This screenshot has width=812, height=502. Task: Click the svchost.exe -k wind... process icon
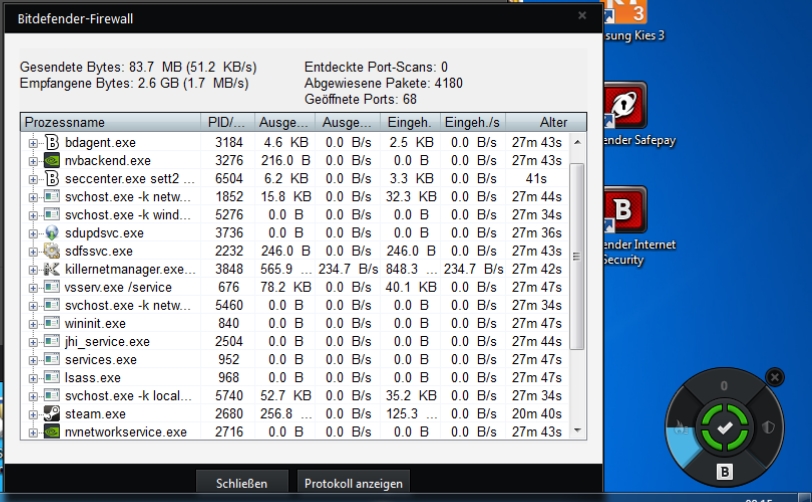point(52,214)
